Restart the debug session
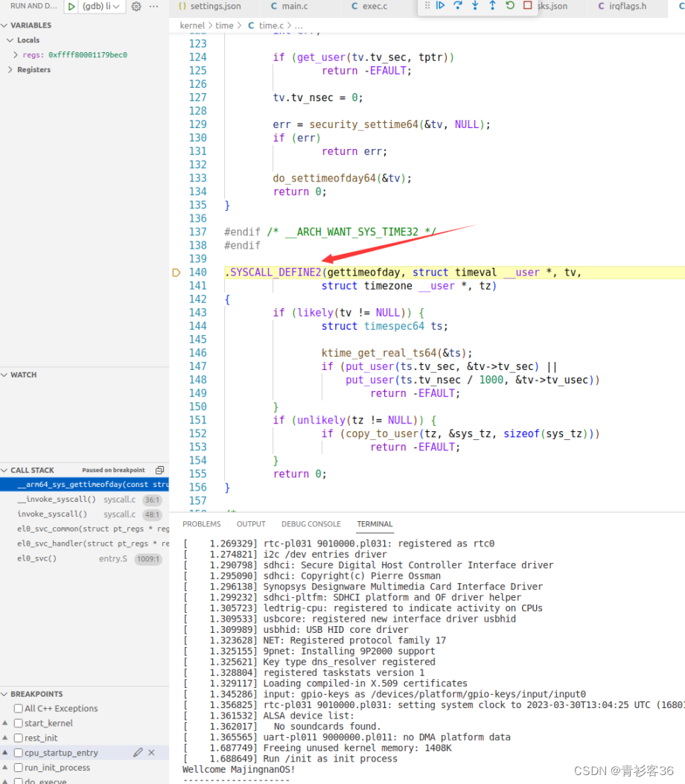 coord(509,6)
